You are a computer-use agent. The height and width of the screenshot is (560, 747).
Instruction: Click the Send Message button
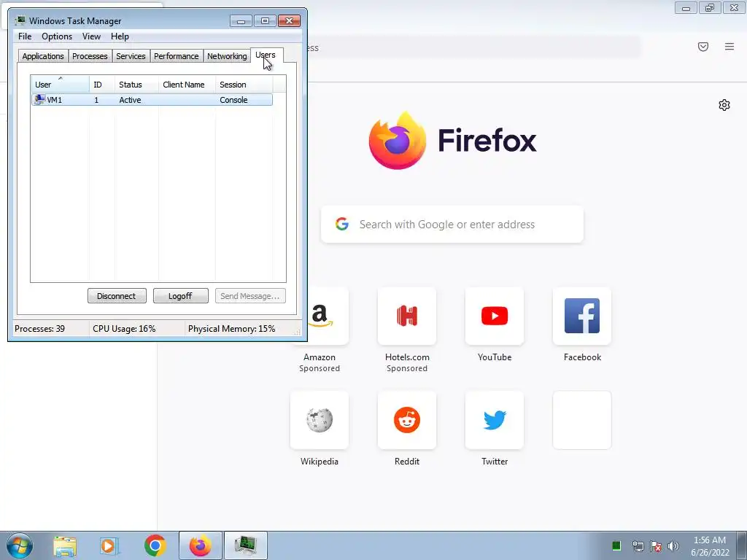[x=250, y=296]
